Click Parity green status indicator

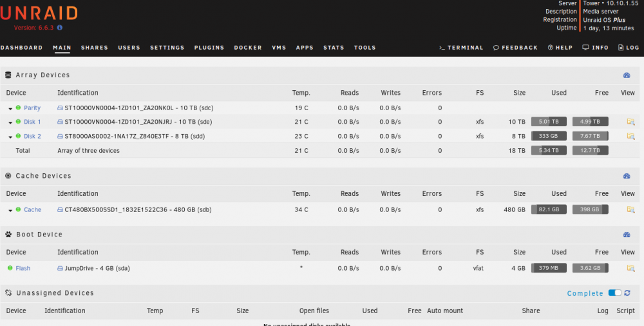pos(18,108)
